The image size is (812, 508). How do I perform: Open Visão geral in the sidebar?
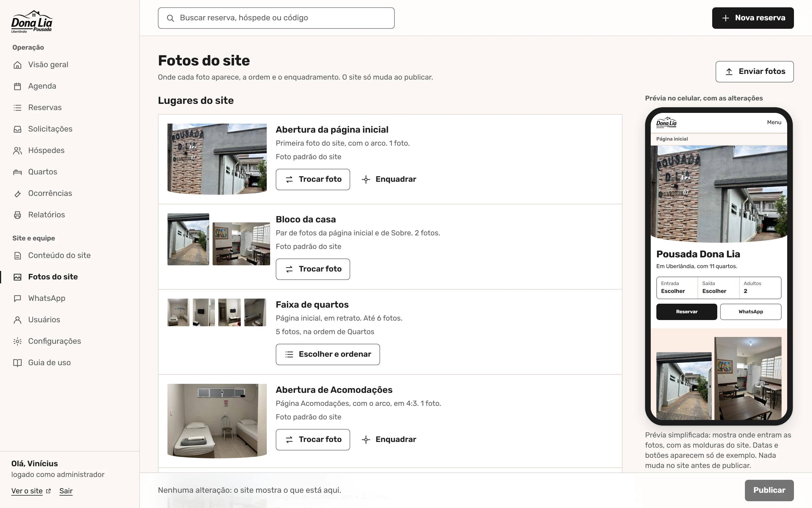click(69, 65)
